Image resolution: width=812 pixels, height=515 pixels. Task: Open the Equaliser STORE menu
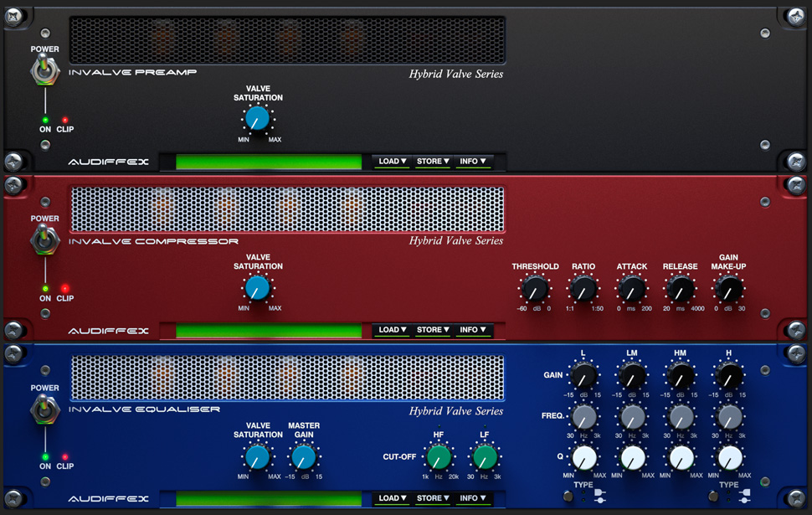click(433, 498)
